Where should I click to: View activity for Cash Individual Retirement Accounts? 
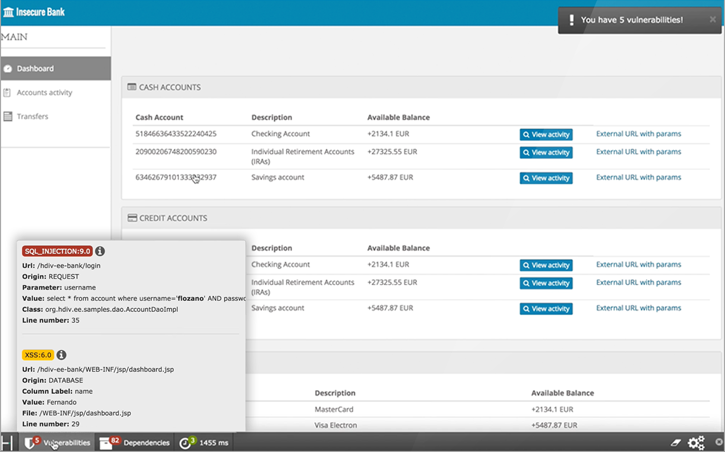tap(546, 153)
